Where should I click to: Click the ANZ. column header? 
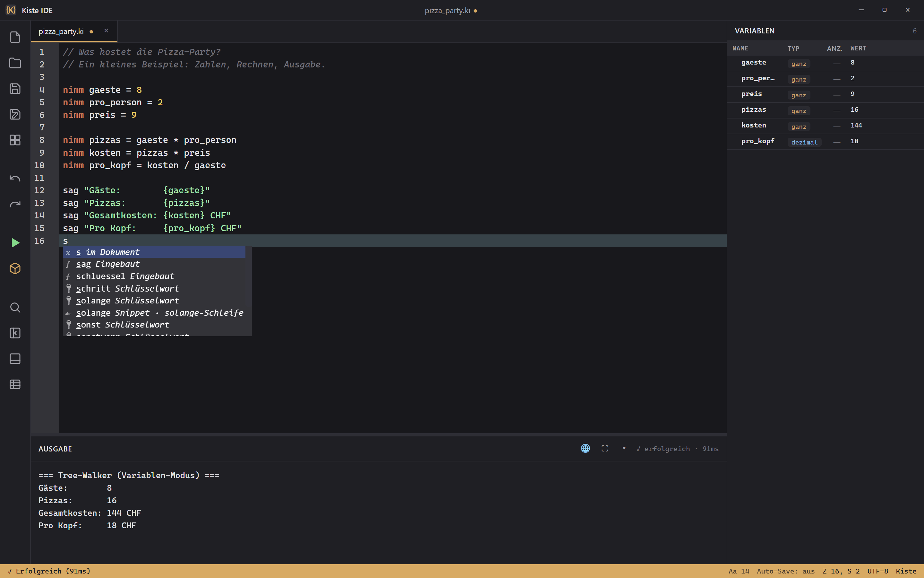click(835, 48)
